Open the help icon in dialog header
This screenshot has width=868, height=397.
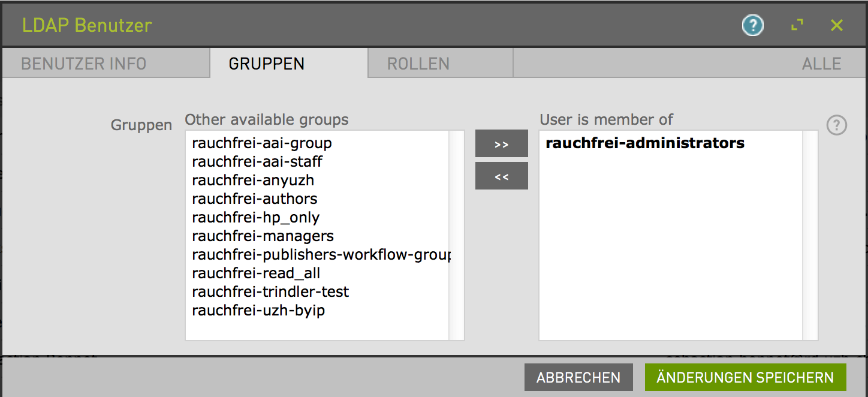coord(752,25)
